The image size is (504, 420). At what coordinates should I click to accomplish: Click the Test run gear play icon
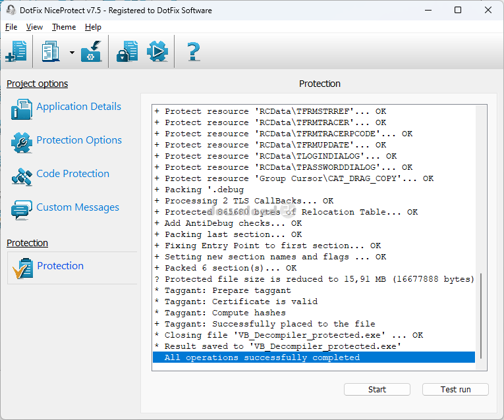click(x=157, y=51)
